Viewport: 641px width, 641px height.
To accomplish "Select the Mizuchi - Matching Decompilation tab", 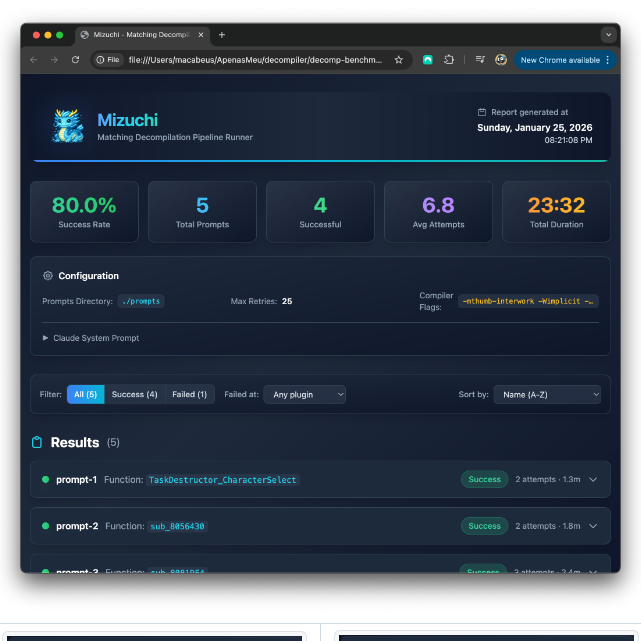I will coord(141,35).
